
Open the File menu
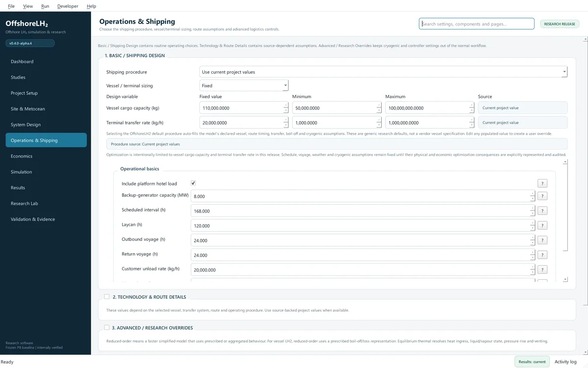tap(11, 6)
